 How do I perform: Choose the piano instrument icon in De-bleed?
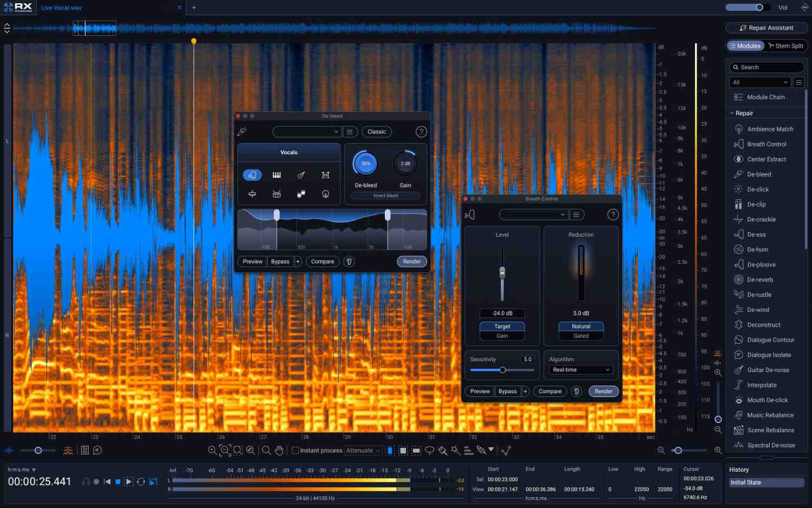click(x=276, y=175)
